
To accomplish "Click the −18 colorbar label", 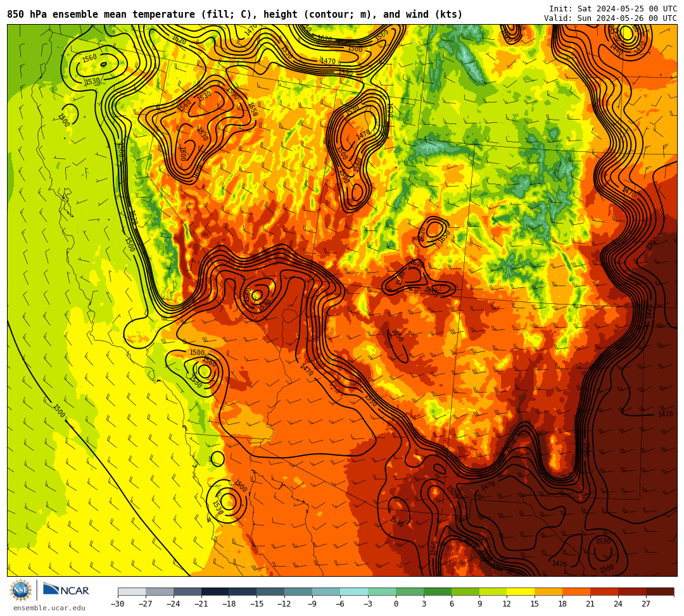I will (229, 604).
